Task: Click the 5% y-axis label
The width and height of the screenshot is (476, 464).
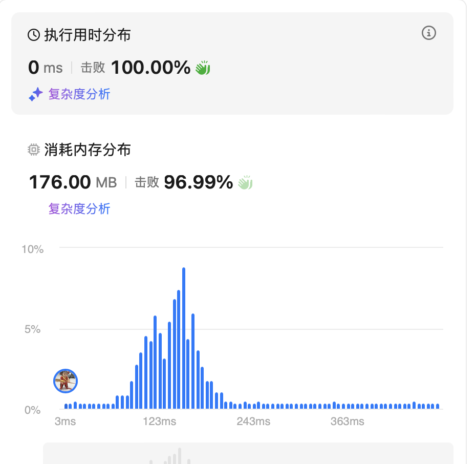Action: point(32,329)
